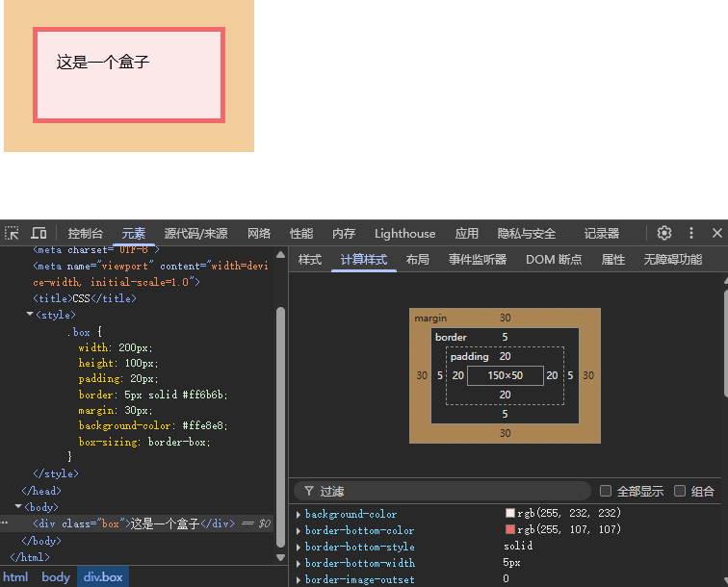Collapse the <style> tag node
728x587 pixels.
coord(30,315)
